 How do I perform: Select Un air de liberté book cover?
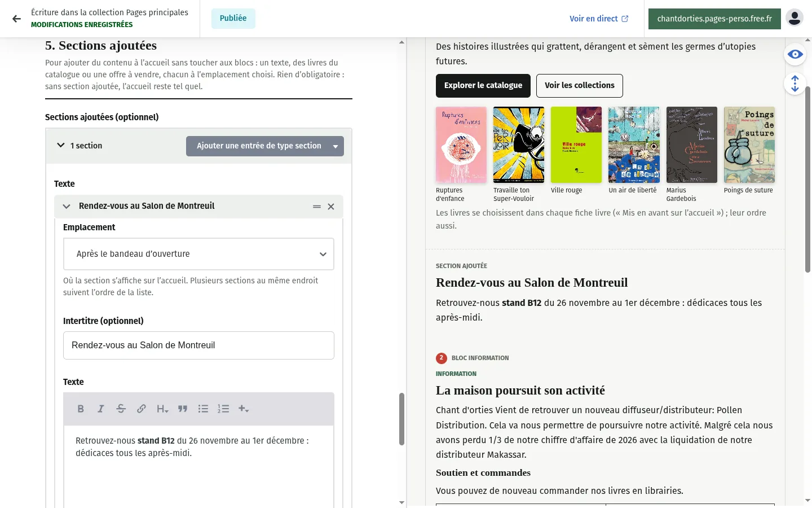tap(634, 145)
